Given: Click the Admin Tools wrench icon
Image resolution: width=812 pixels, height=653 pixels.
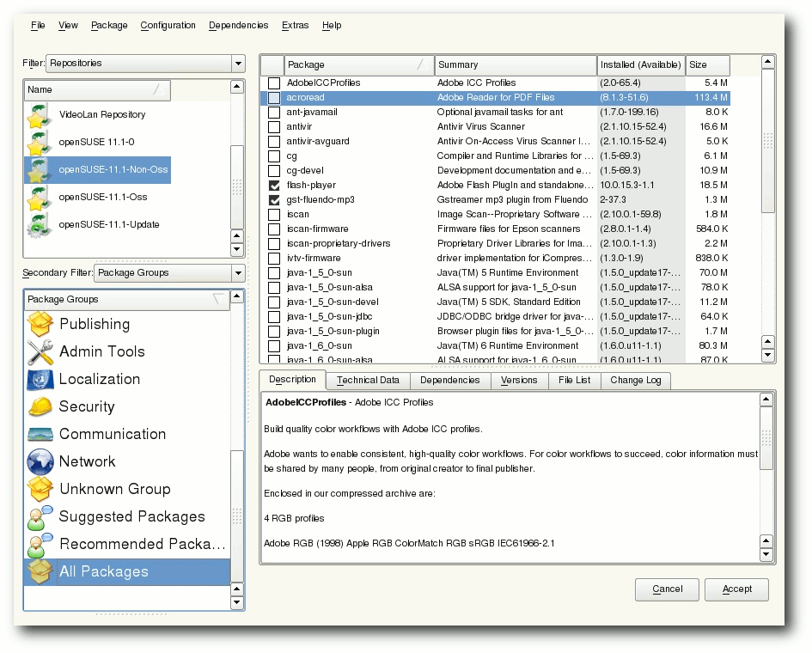Looking at the screenshot, I should click(x=40, y=351).
